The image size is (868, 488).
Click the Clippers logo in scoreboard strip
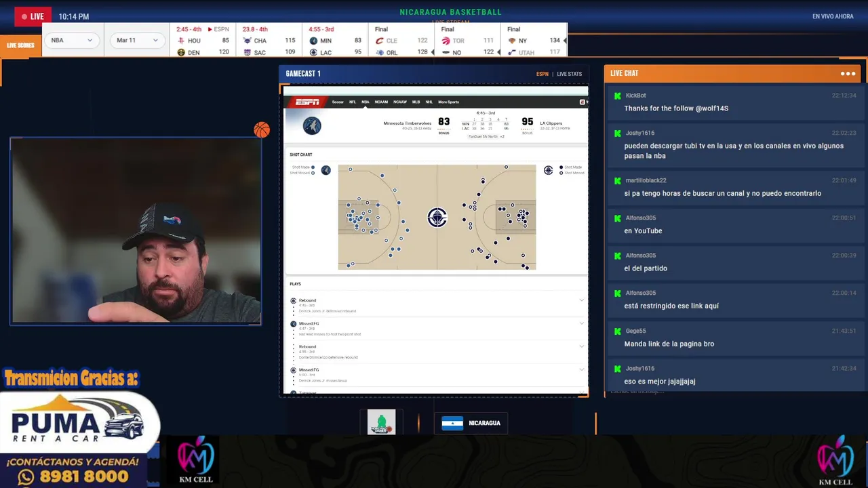click(313, 52)
